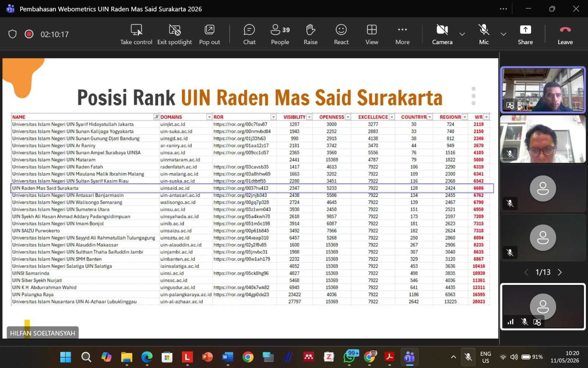588x368 pixels.
Task: Expand the Mic options arrow
Action: click(x=503, y=34)
